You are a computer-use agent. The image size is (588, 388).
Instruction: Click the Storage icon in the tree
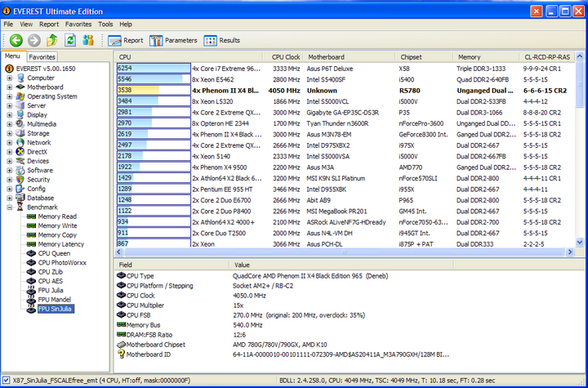[20, 133]
